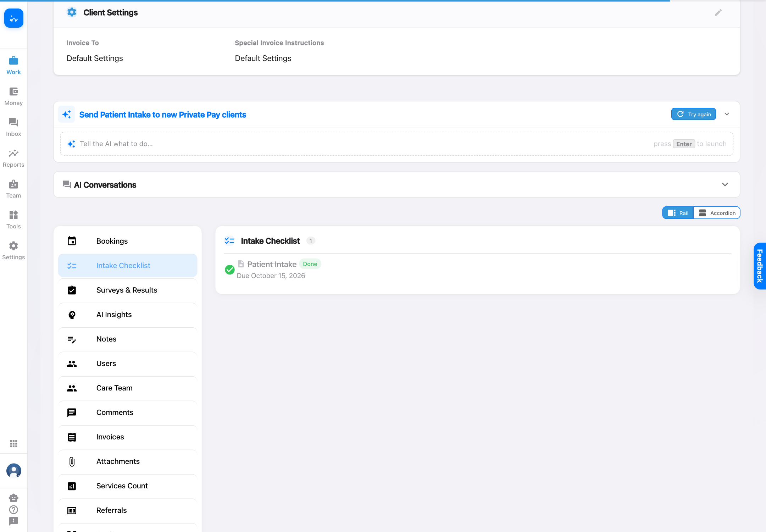The width and height of the screenshot is (766, 532).
Task: Toggle the Patient Intake green checkmark
Action: 230,270
